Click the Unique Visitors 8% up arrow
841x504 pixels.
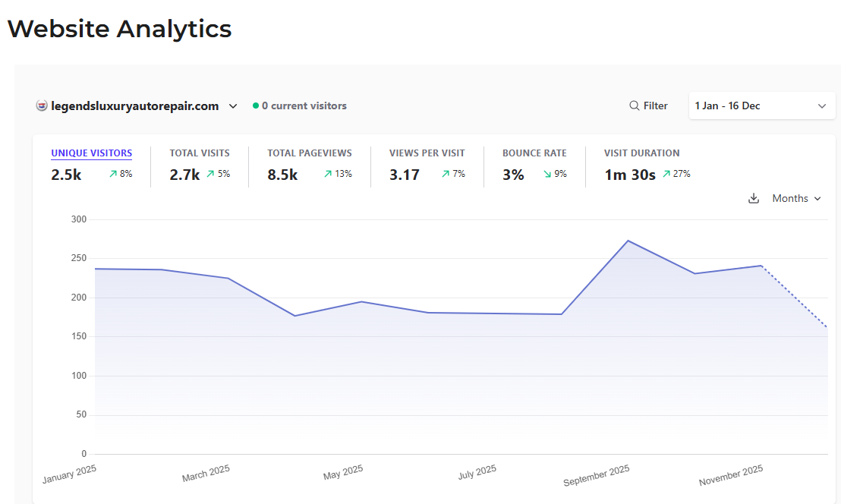113,174
